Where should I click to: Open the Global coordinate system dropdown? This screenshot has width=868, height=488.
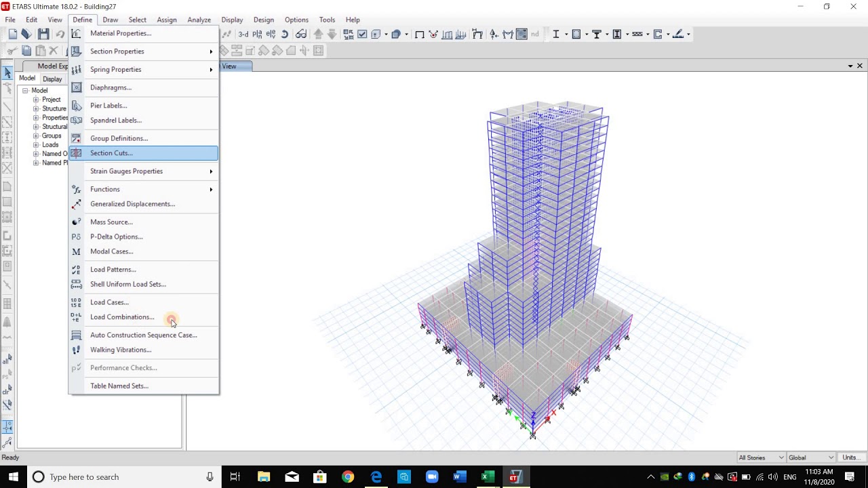tap(811, 457)
